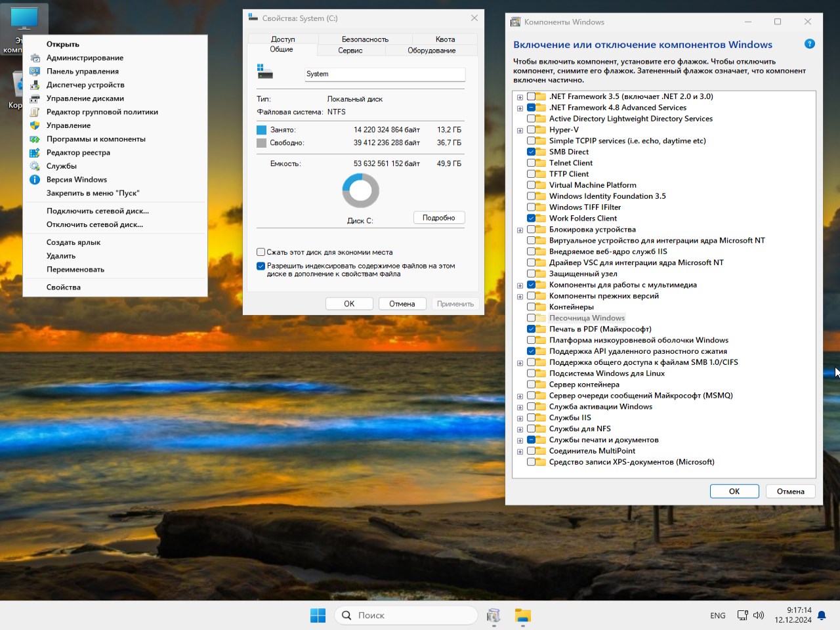Expand the Hyper-V component tree
Screen dimensions: 840x630
tap(520, 129)
